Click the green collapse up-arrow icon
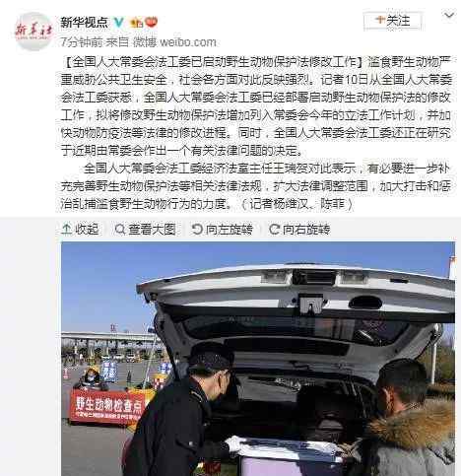 point(67,229)
